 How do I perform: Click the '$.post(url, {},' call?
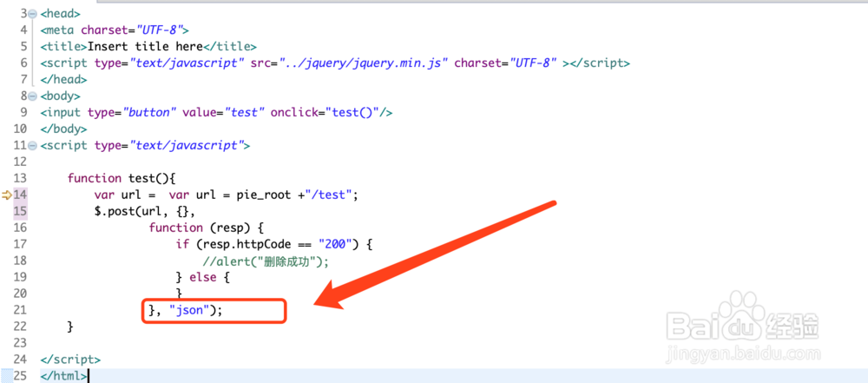tap(145, 212)
